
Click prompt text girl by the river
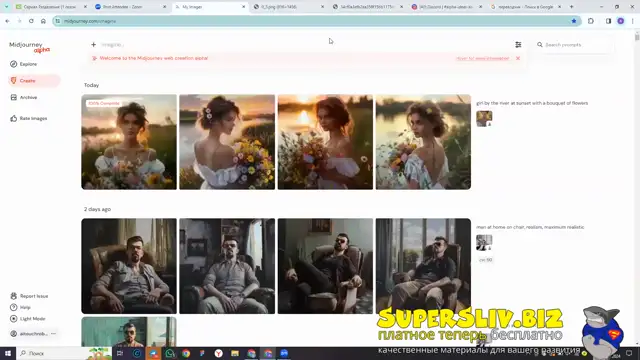pyautogui.click(x=532, y=103)
